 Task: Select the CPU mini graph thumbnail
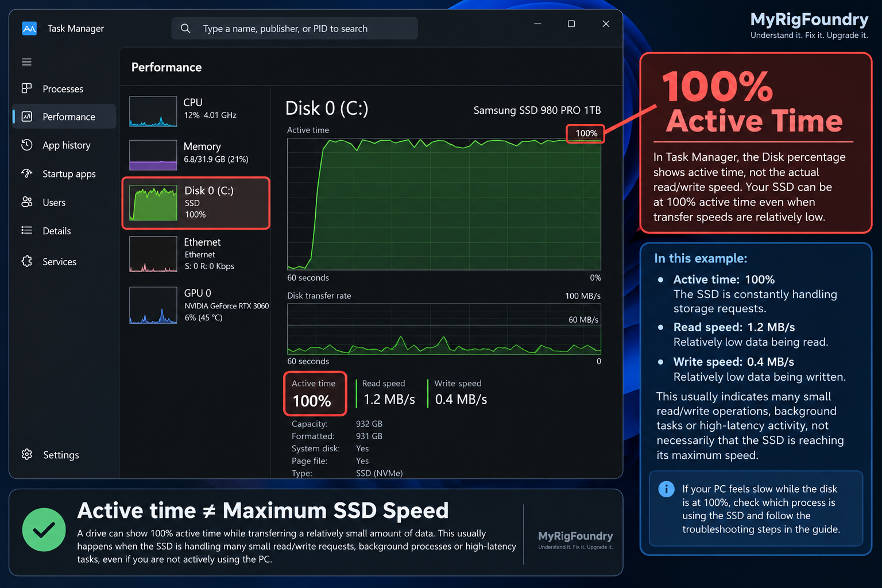[153, 111]
